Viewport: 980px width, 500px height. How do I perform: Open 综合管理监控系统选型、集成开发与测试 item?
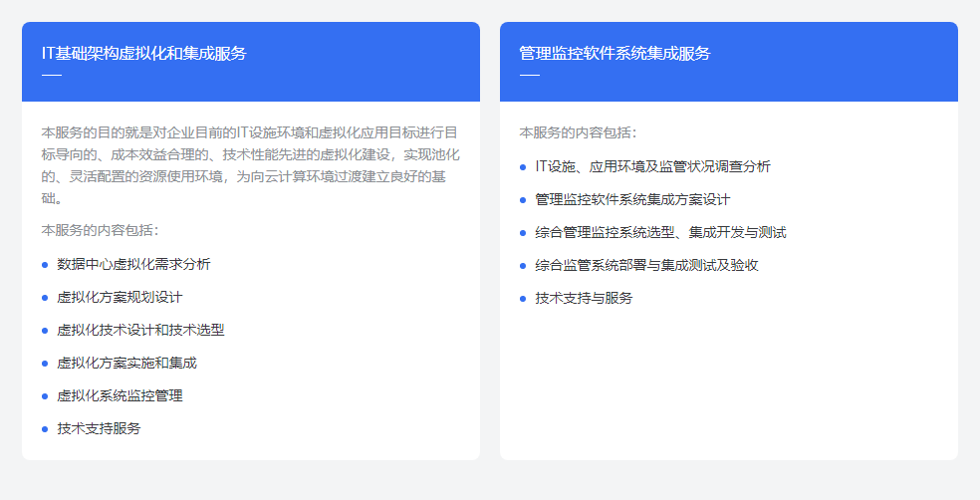tap(660, 232)
